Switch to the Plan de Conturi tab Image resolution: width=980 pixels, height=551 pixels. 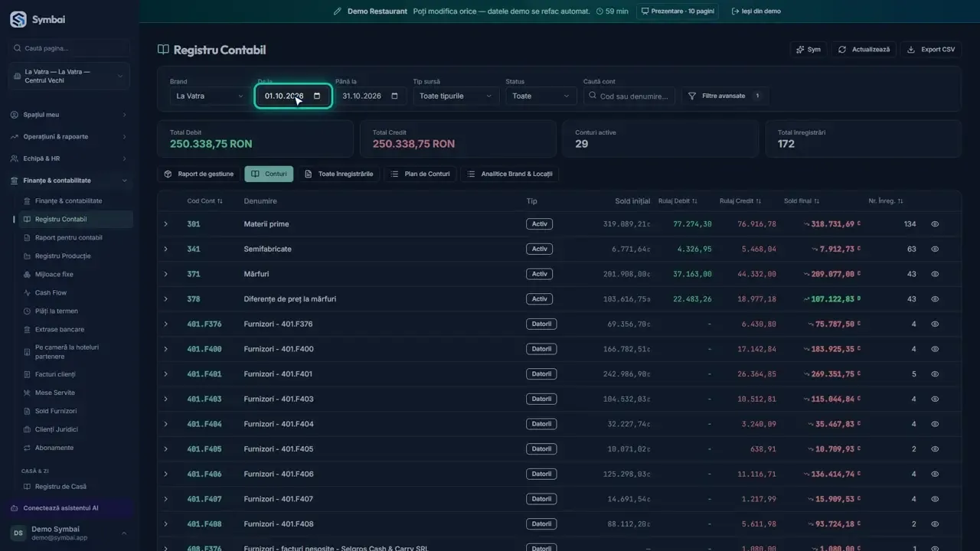420,174
